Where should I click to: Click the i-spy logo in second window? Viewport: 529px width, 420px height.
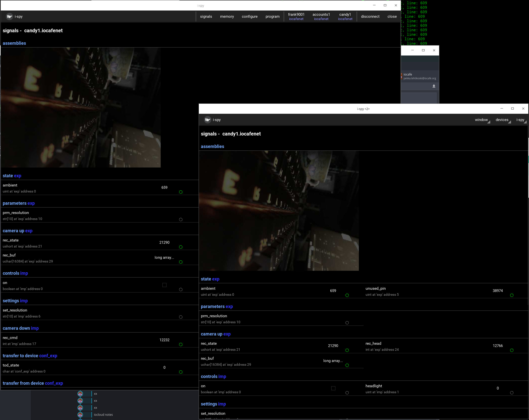208,120
